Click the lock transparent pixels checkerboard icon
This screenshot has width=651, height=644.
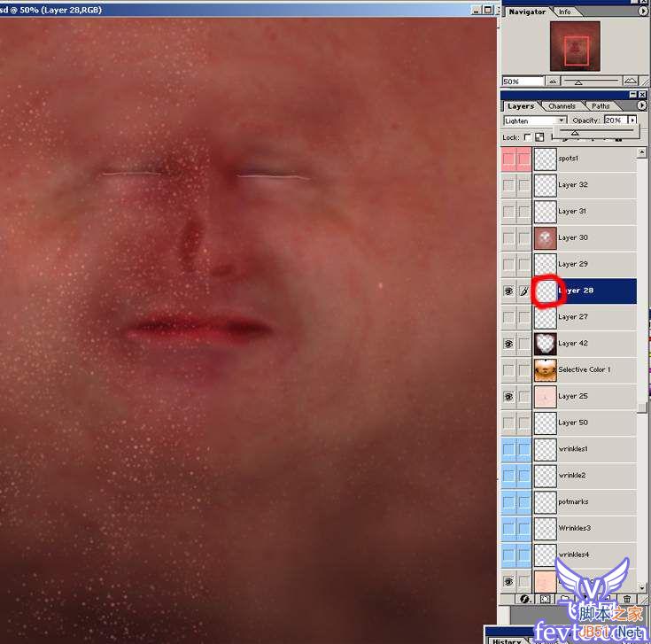pyautogui.click(x=539, y=137)
